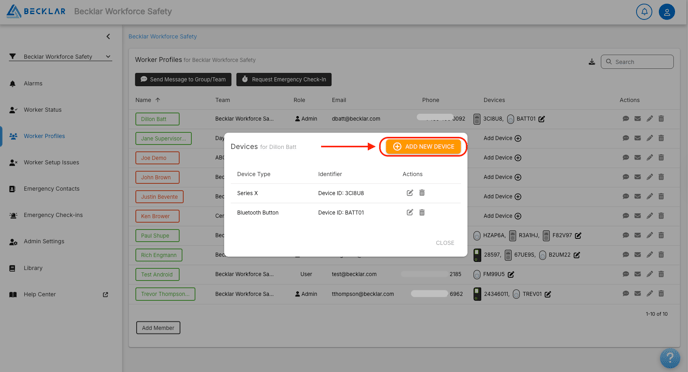This screenshot has width=688, height=372.
Task: Open Dillon Batt worker profile
Action: (x=158, y=119)
